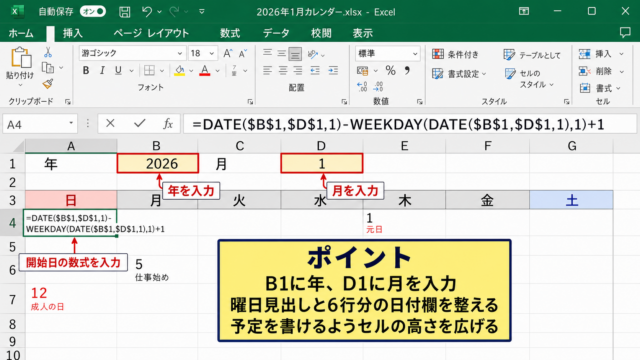Open クリップボード dialog launcher
The width and height of the screenshot is (640, 360).
tap(68, 102)
